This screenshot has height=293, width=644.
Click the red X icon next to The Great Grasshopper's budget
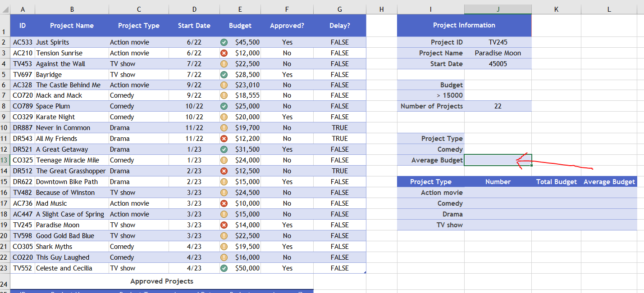click(224, 171)
